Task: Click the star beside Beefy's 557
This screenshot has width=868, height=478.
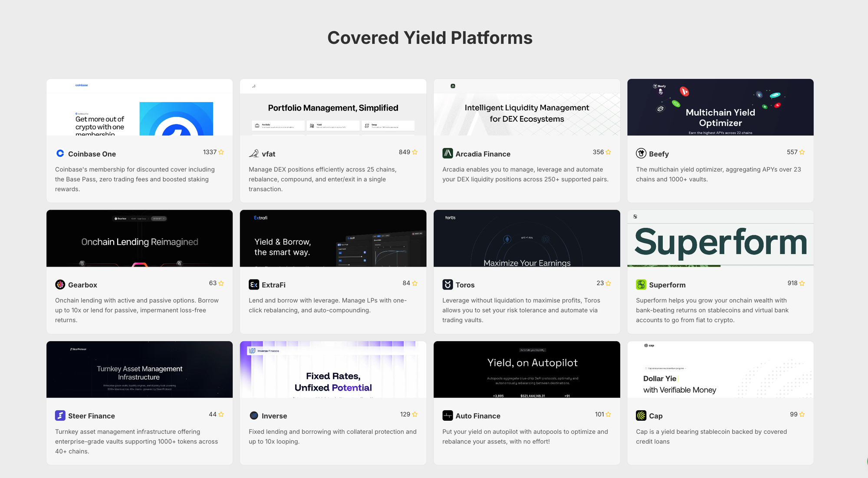Action: click(802, 152)
